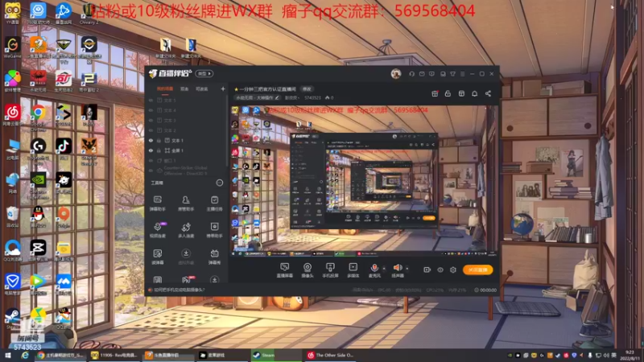Viewport: 644px width, 362px height.
Task: Add a new scene with plus icon
Action: pos(223,88)
